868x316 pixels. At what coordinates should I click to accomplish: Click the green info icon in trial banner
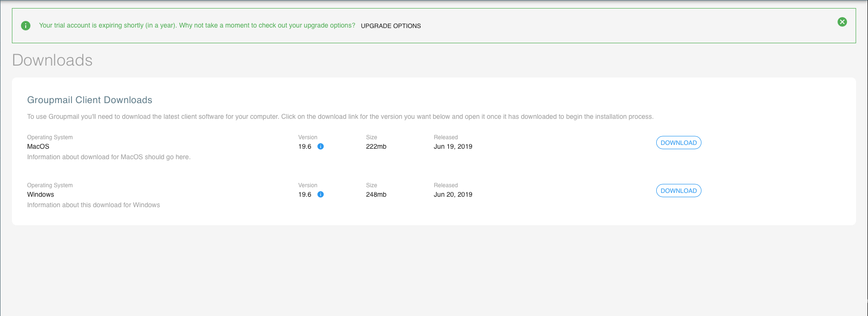click(26, 26)
